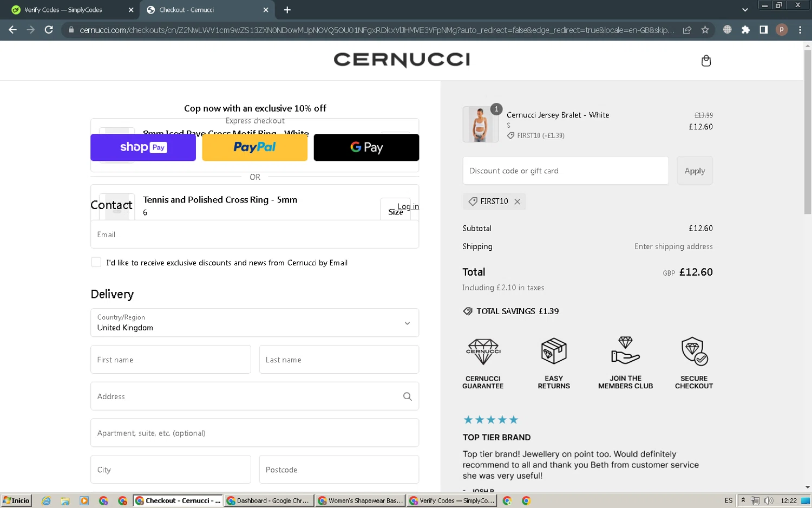Click the Apartment, suite field
The image size is (812, 508).
pyautogui.click(x=255, y=433)
